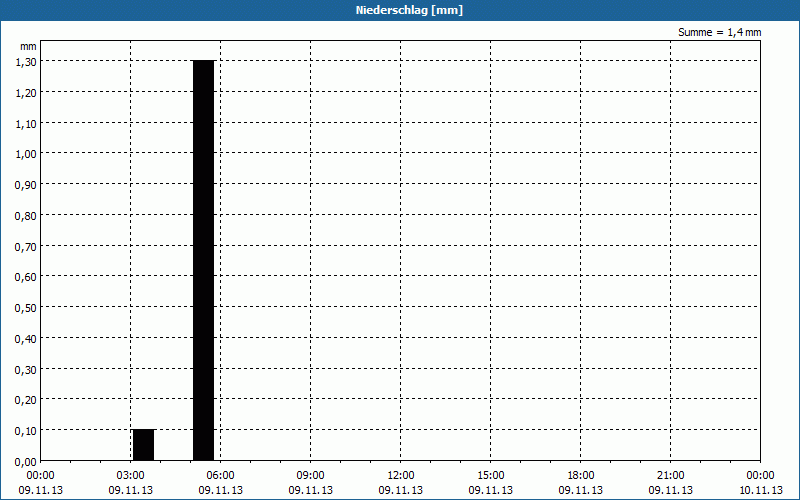Click the 0,10 y-axis value
The width and height of the screenshot is (800, 500).
[x=26, y=431]
